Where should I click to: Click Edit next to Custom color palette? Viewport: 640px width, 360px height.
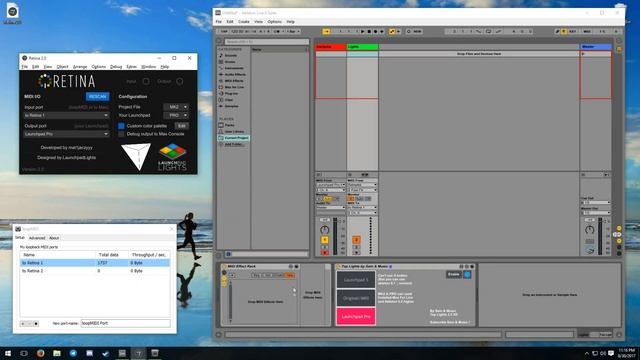(x=181, y=126)
